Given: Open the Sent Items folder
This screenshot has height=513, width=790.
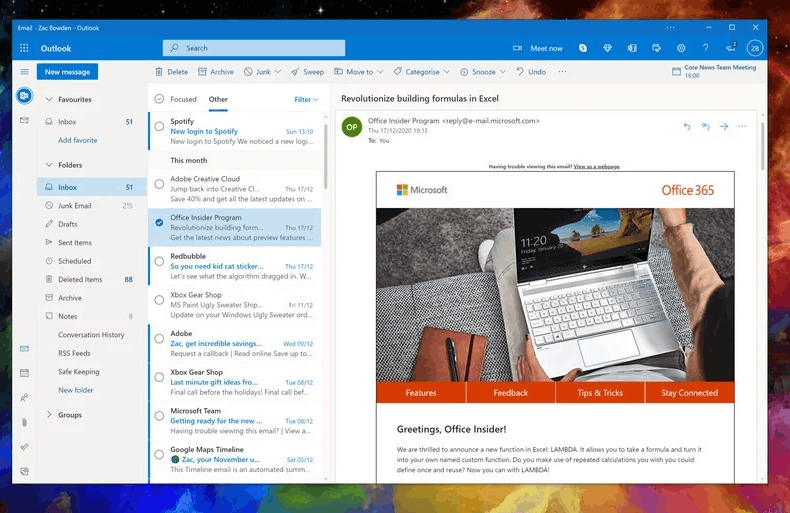Looking at the screenshot, I should 91,242.
